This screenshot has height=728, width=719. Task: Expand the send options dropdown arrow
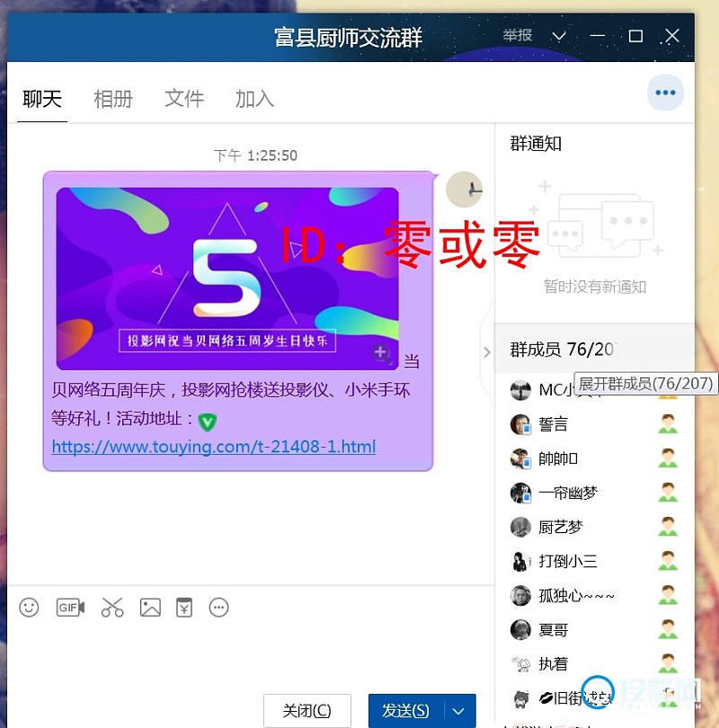[x=458, y=711]
